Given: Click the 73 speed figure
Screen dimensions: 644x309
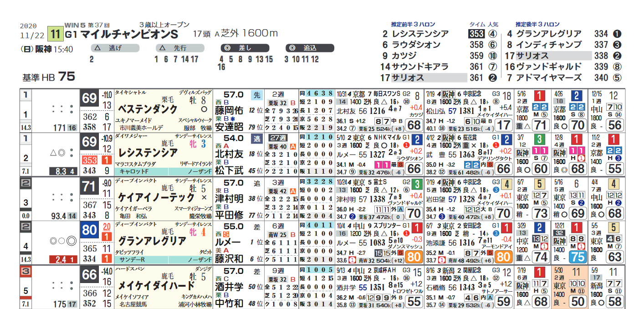Looking at the screenshot, I should pos(541,213).
